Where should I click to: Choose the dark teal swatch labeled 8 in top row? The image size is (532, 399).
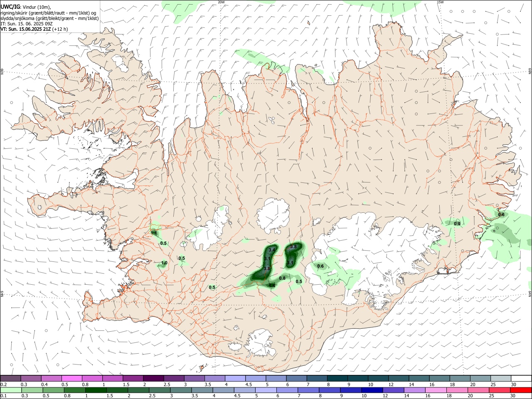point(337,378)
